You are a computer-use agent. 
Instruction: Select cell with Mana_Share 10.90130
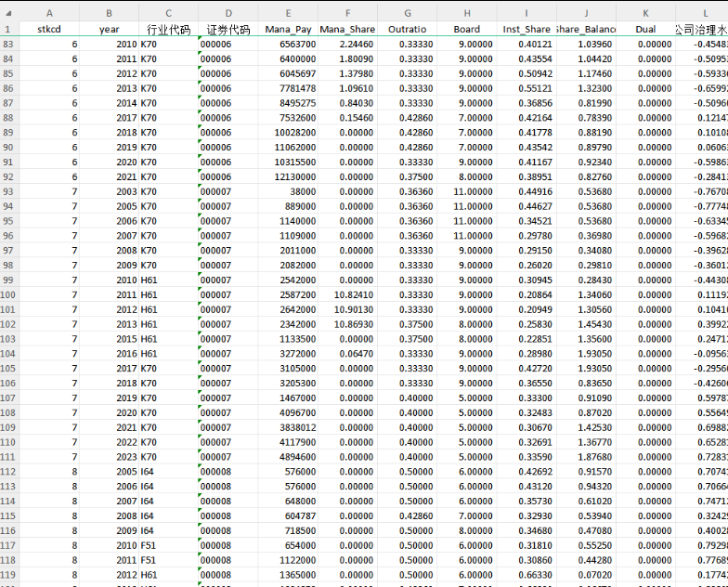coord(347,310)
